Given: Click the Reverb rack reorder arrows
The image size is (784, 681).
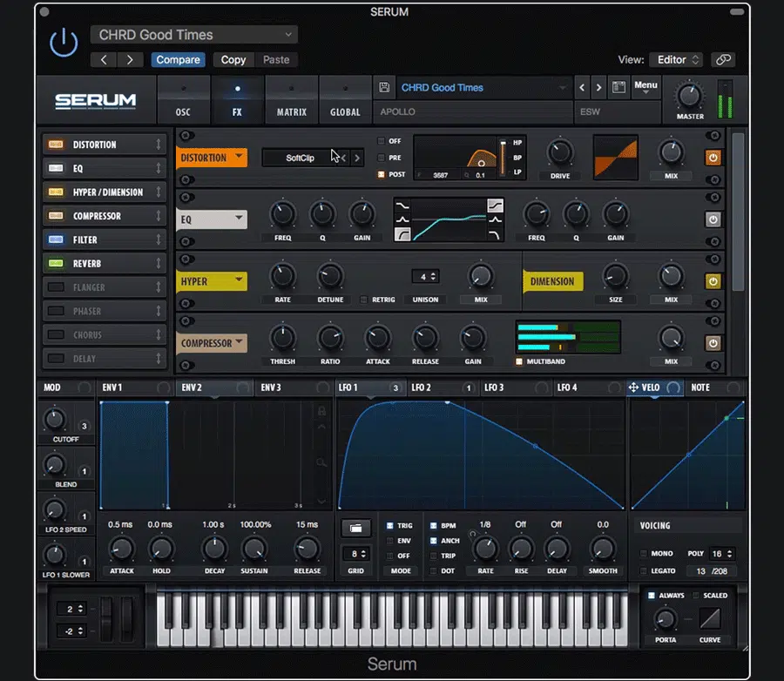Looking at the screenshot, I should point(158,264).
